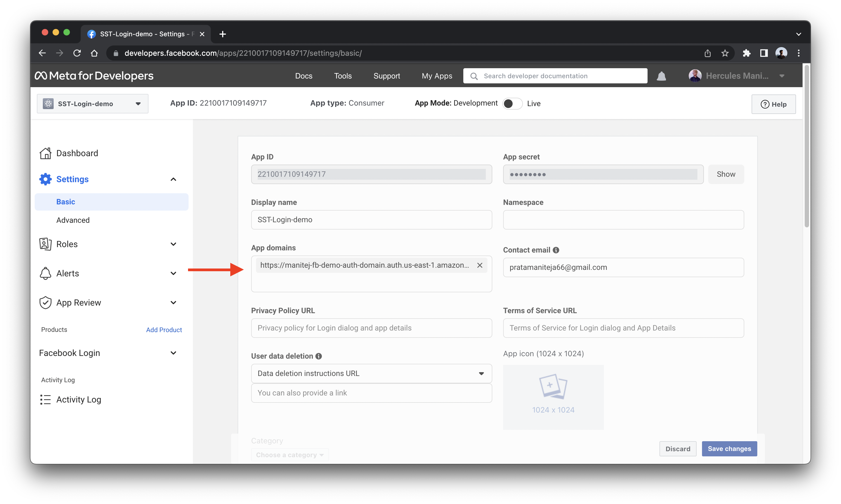This screenshot has height=504, width=841.
Task: Click the Discard button
Action: point(678,449)
